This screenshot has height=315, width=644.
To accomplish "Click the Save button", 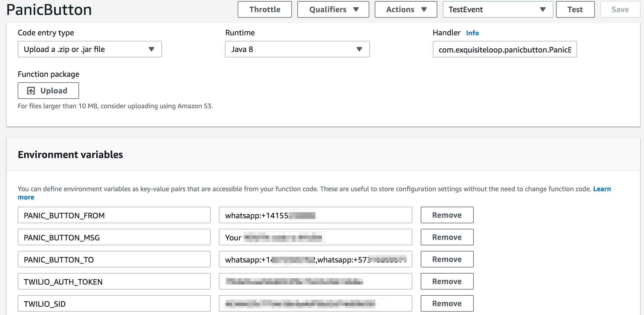I will [x=620, y=9].
